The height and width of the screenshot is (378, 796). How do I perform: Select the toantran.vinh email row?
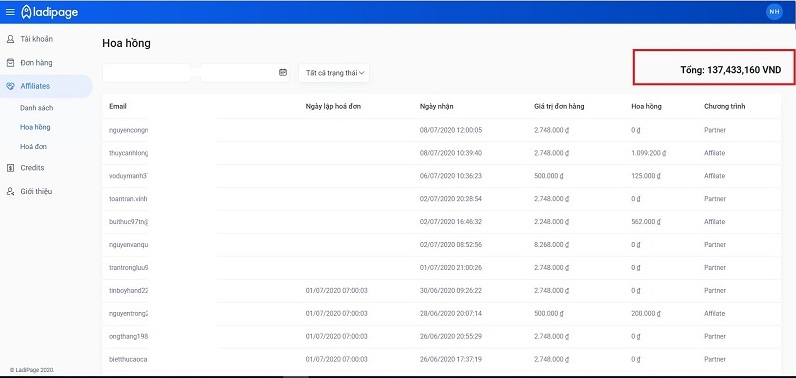click(441, 199)
